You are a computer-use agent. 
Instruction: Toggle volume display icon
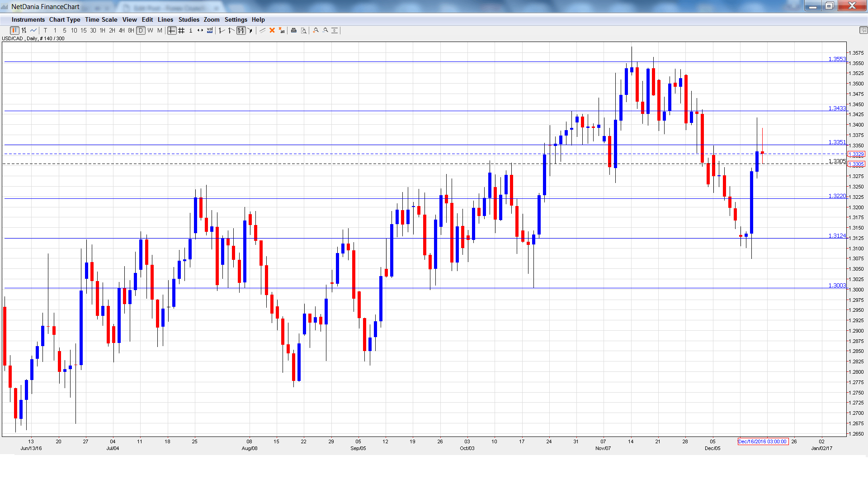[x=210, y=30]
